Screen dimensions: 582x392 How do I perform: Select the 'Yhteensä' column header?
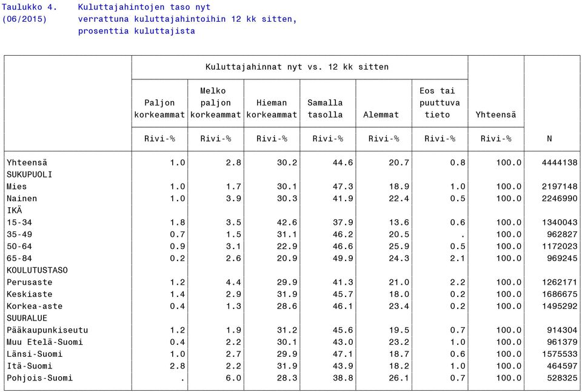tap(496, 115)
